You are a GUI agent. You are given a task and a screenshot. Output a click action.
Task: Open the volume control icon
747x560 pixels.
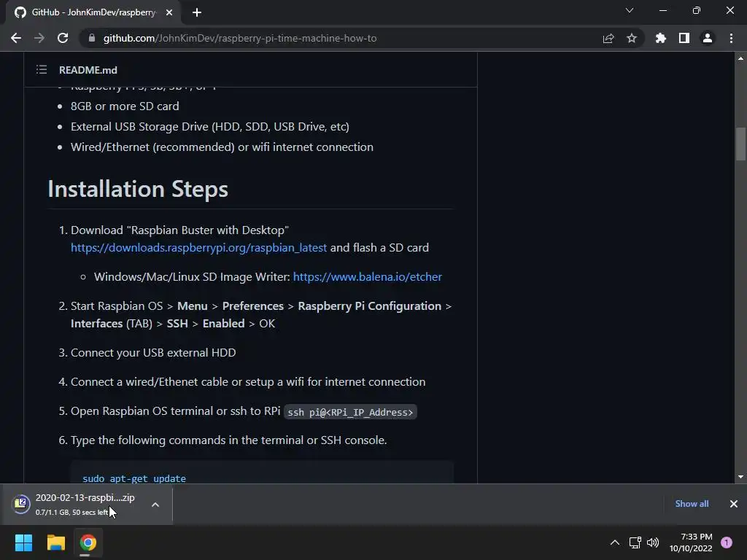[x=653, y=542]
